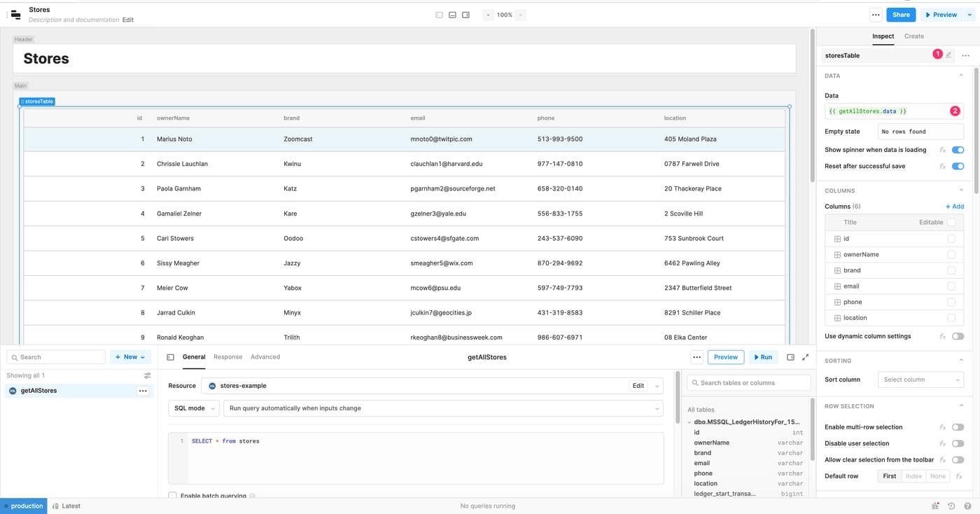Check the Editable checkbox for ownerName column

pyautogui.click(x=951, y=254)
